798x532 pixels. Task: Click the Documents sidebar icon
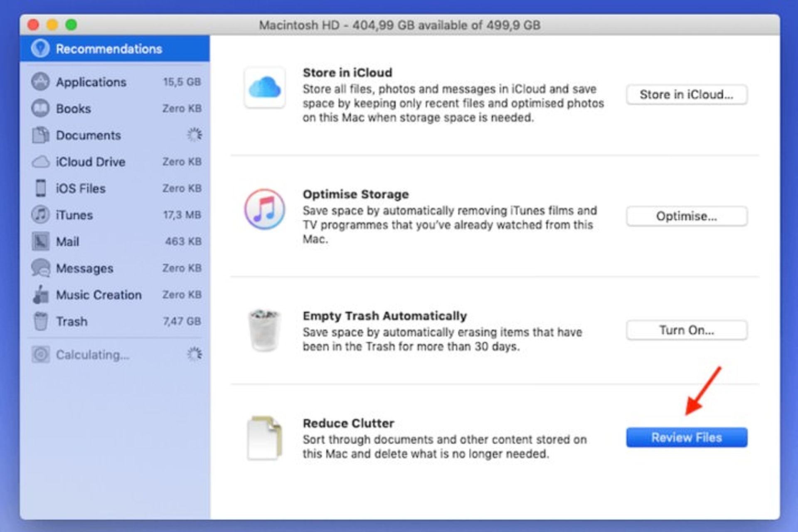40,135
